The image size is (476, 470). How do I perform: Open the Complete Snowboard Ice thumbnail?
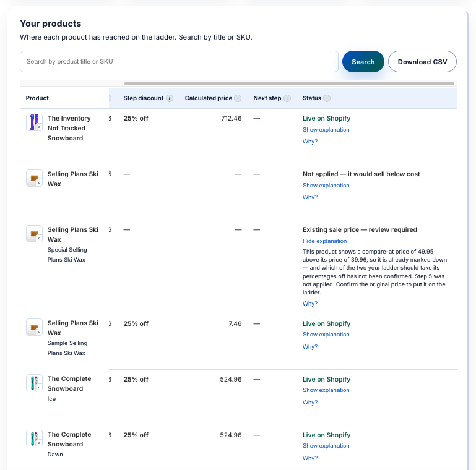point(34,383)
